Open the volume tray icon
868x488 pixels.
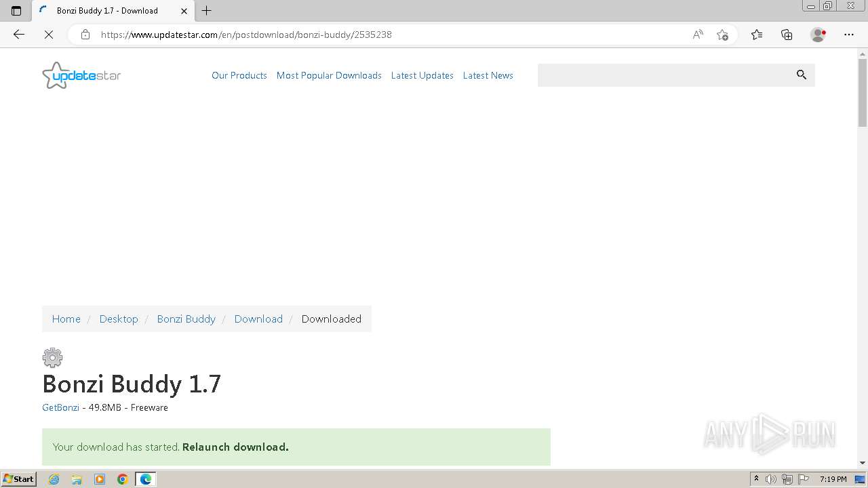[771, 479]
